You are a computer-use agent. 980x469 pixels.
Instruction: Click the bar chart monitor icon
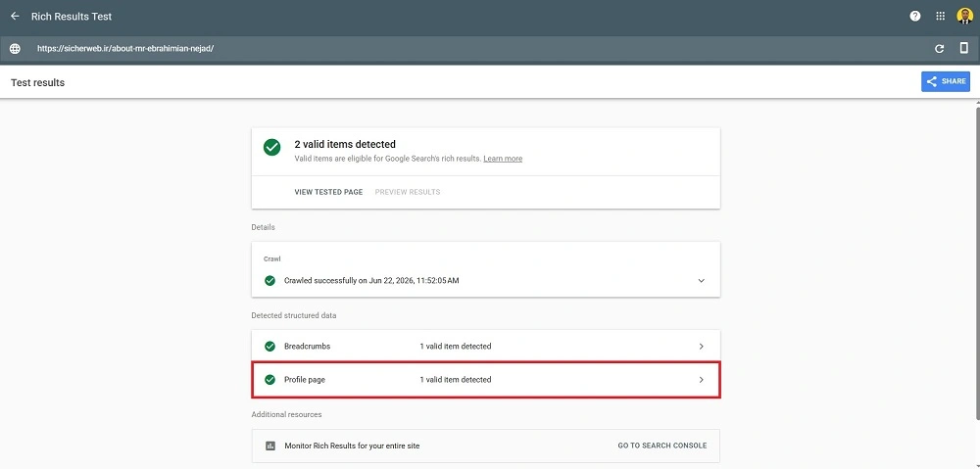(270, 446)
